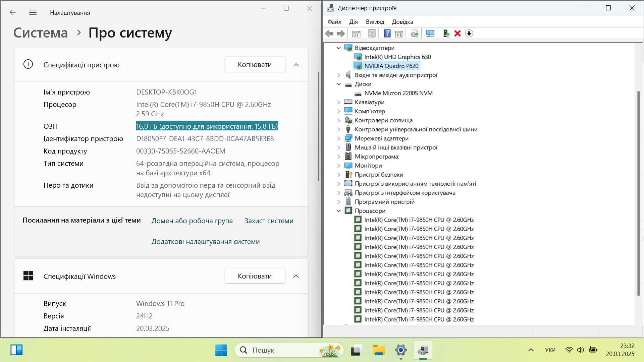
Task: Click the Device Manager taskbar icon
Action: point(423,350)
